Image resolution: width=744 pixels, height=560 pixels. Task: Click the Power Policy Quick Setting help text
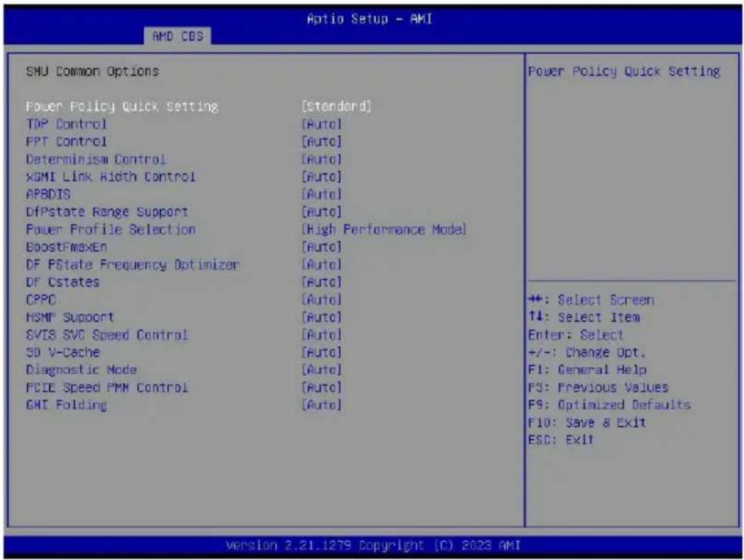click(624, 71)
